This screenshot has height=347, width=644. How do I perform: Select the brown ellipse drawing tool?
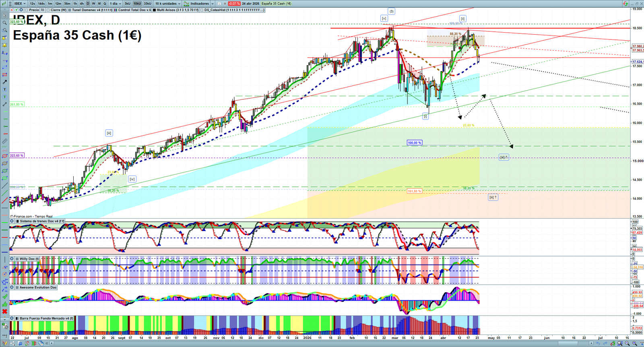4,163
